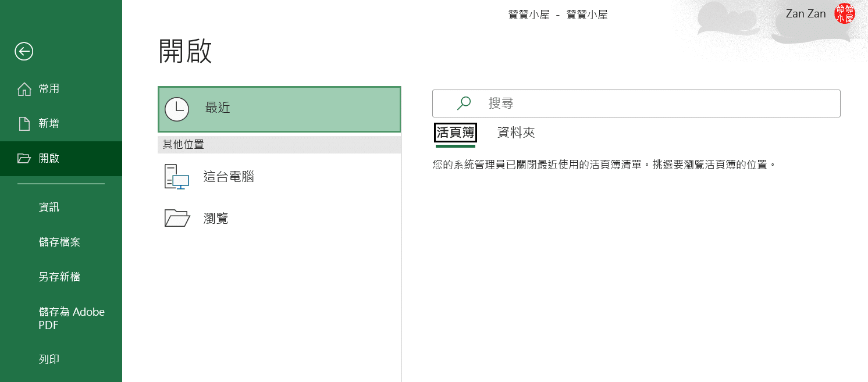868x382 pixels.
Task: Switch to the 活頁簿 tab
Action: tap(456, 133)
